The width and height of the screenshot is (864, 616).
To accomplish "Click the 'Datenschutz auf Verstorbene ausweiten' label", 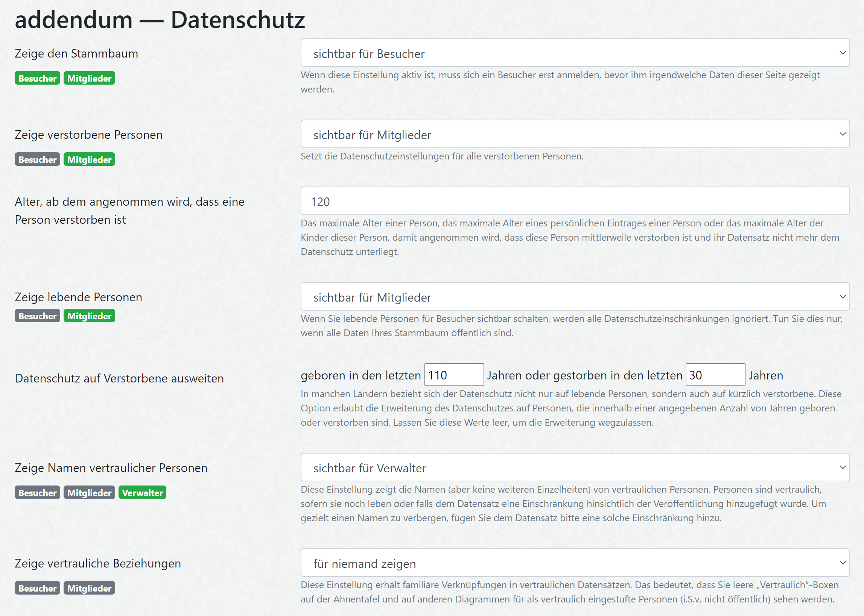I will [x=119, y=378].
